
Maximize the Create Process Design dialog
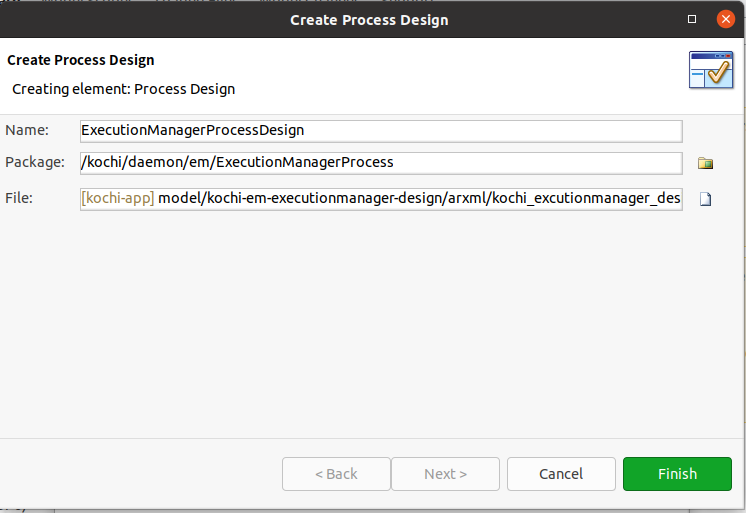click(x=692, y=19)
